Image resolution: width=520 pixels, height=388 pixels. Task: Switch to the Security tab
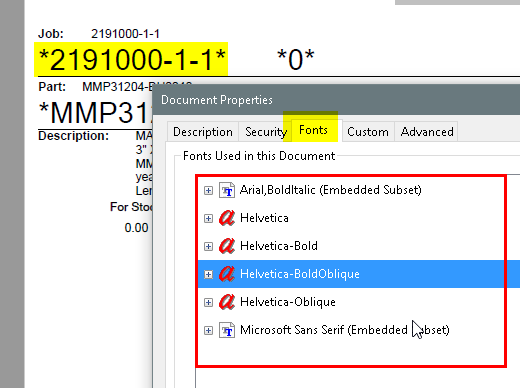[x=265, y=132]
